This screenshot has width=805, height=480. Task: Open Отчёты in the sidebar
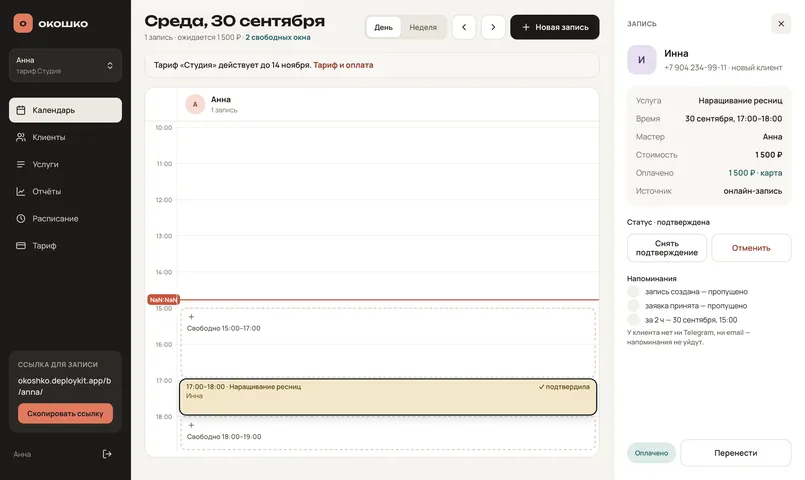tap(65, 191)
